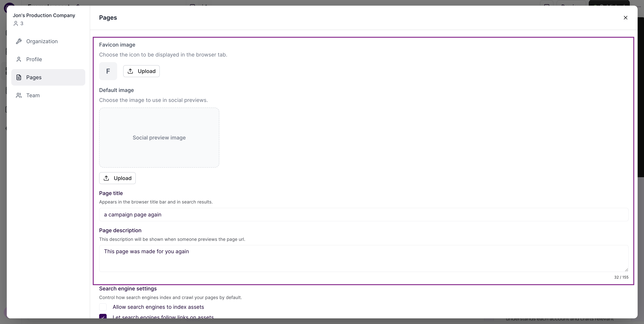Viewport: 644px width, 324px height.
Task: Click the people icon beside Team
Action: [x=19, y=95]
